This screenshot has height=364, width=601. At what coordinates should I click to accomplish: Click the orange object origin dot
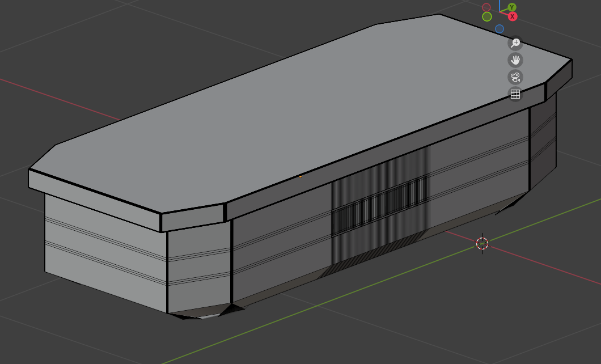[300, 176]
